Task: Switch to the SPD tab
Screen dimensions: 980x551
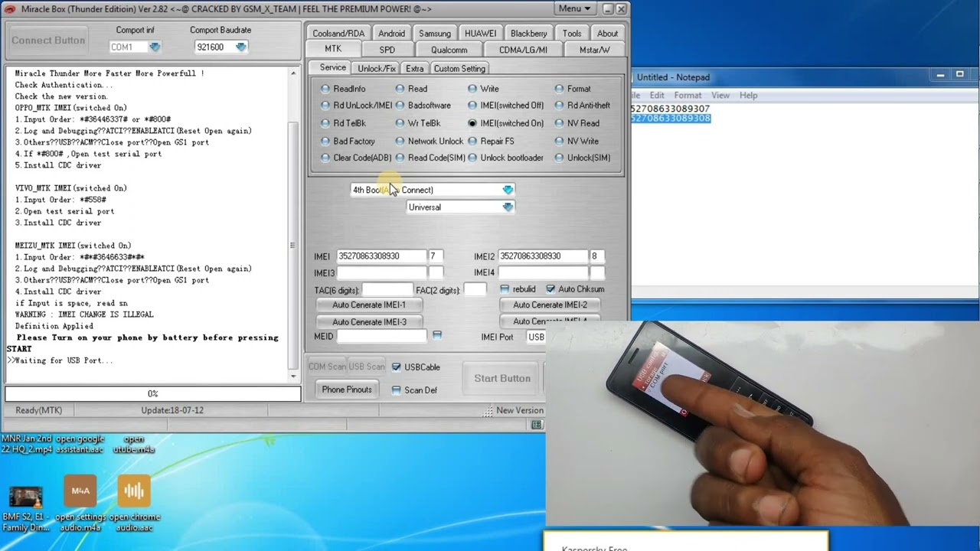Action: (387, 50)
